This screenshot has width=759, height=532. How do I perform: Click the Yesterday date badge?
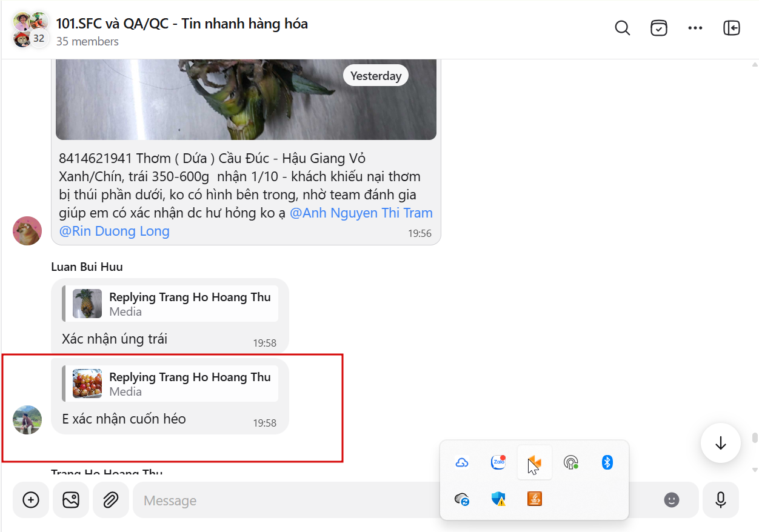point(376,76)
